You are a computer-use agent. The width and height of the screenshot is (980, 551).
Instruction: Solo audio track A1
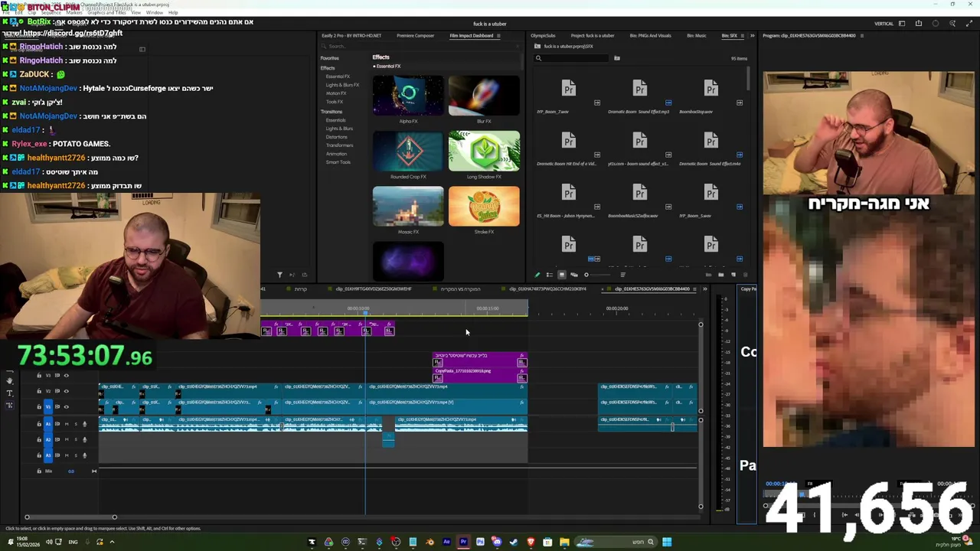pos(76,424)
